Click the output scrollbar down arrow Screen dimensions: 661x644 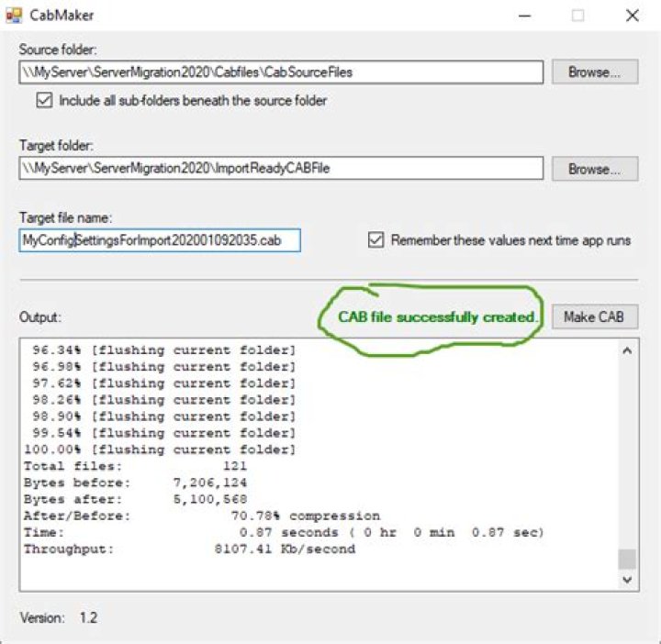[x=627, y=580]
